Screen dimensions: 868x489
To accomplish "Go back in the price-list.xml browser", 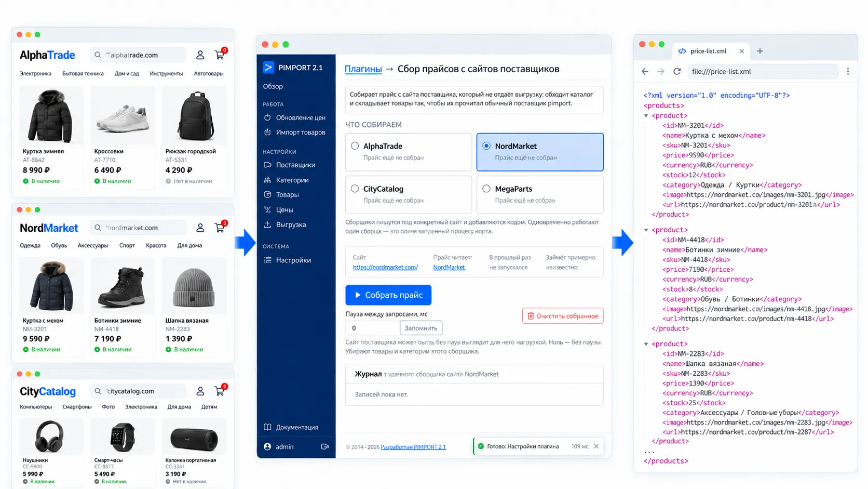I will 645,71.
